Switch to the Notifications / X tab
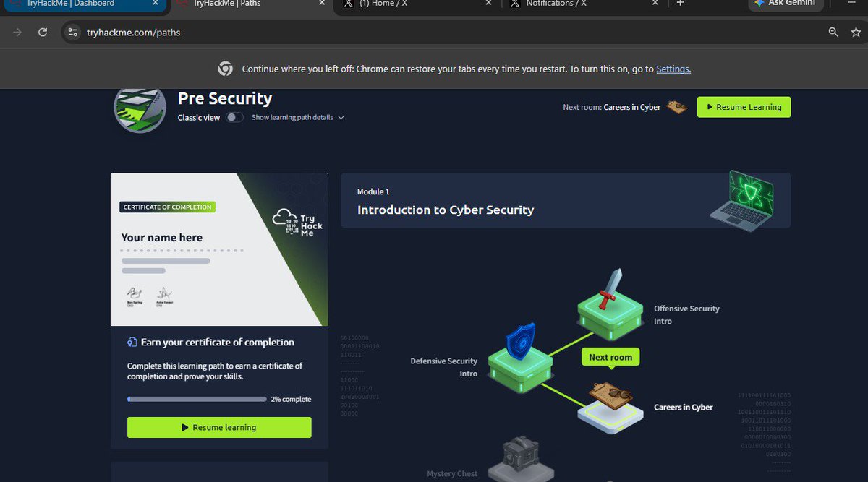Screen dimensions: 868x482 pyautogui.click(x=584, y=4)
